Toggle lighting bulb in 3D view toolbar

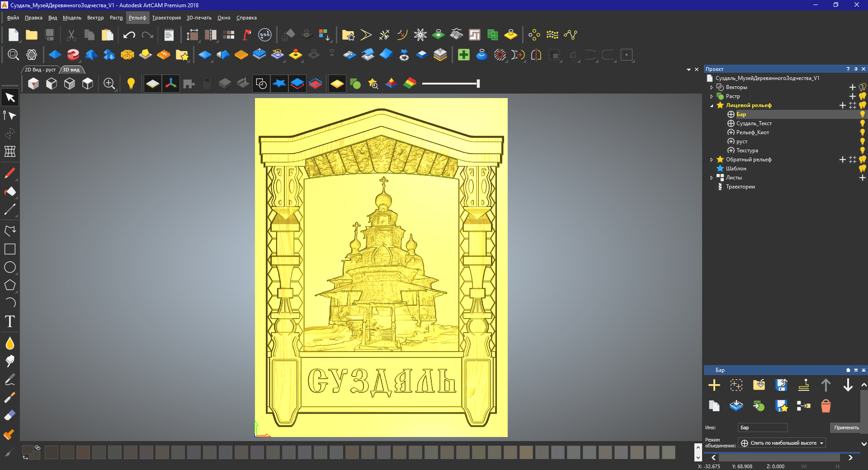(131, 84)
